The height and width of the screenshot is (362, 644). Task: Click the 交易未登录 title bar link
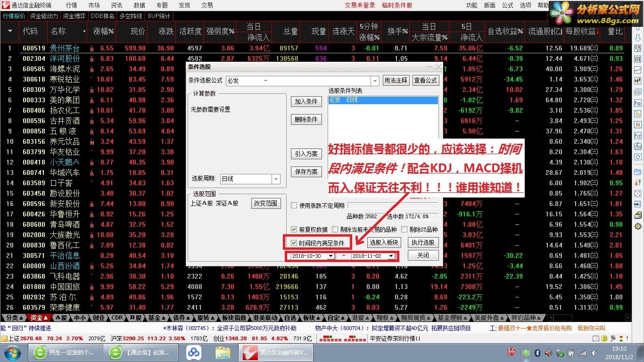point(360,5)
